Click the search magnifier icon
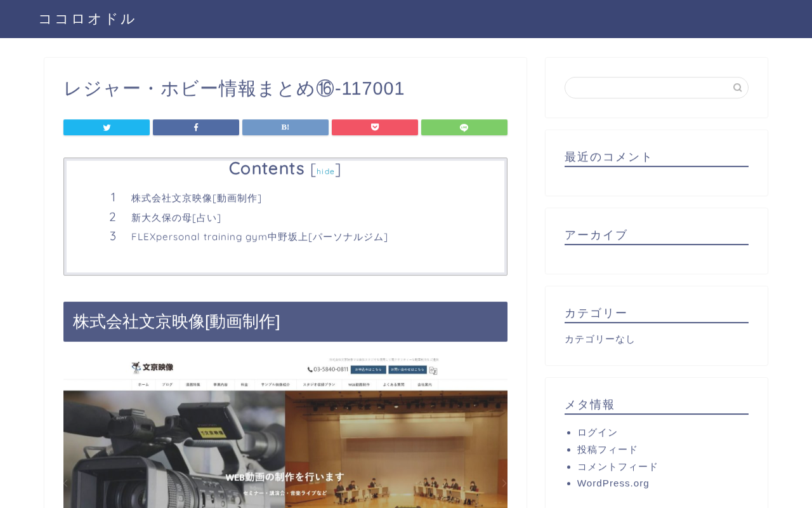This screenshot has height=508, width=812. tap(737, 88)
